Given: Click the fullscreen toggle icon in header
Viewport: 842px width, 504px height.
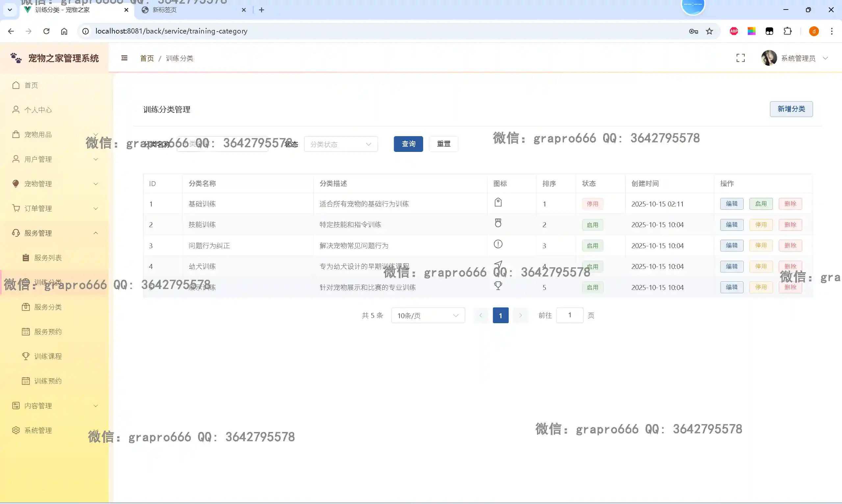Looking at the screenshot, I should (740, 58).
